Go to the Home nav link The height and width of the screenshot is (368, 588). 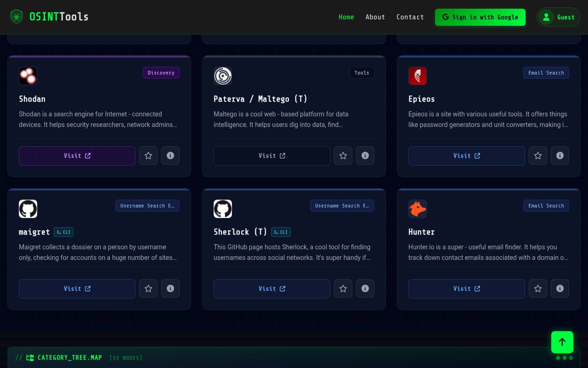coord(346,17)
